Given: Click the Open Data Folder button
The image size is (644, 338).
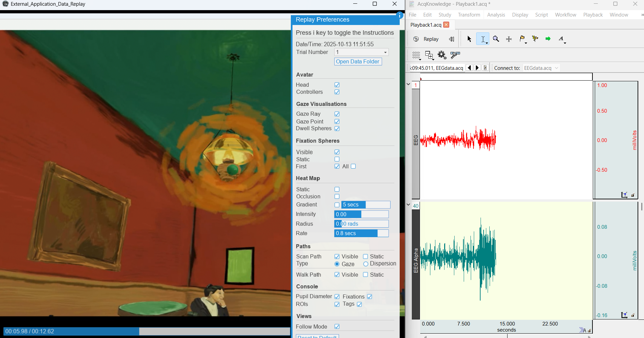Looking at the screenshot, I should click(358, 62).
